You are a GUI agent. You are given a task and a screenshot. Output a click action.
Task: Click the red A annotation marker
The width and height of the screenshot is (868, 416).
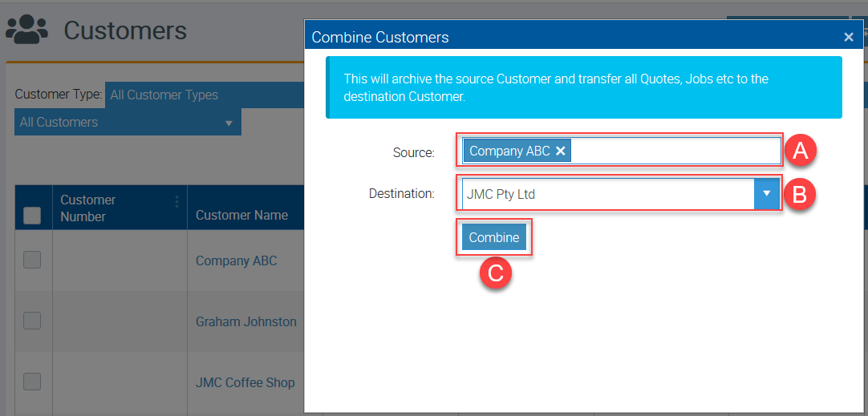800,151
